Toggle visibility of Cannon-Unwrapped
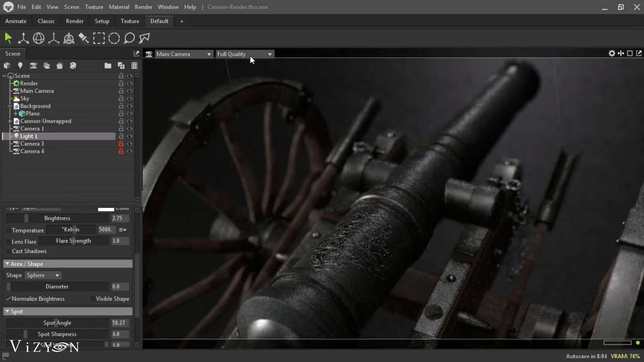 click(130, 121)
